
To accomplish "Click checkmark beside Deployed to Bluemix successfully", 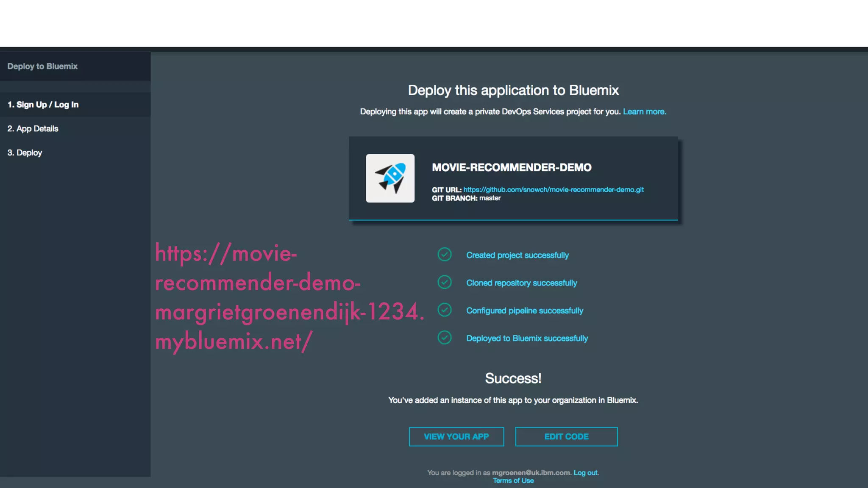I will click(445, 338).
